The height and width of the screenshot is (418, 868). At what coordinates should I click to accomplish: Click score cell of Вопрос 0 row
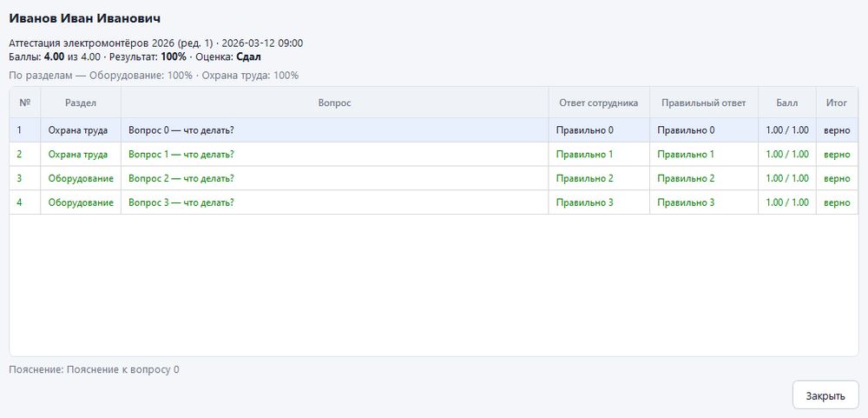(x=787, y=130)
